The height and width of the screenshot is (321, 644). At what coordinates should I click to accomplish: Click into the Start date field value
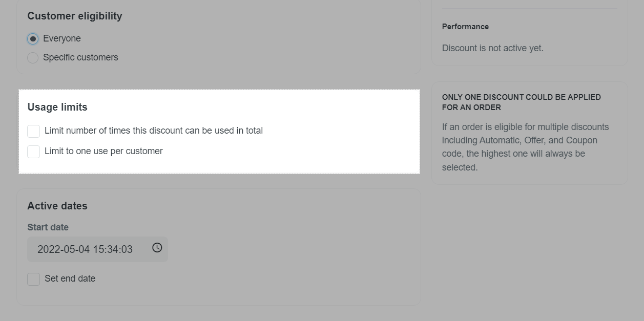(x=85, y=249)
